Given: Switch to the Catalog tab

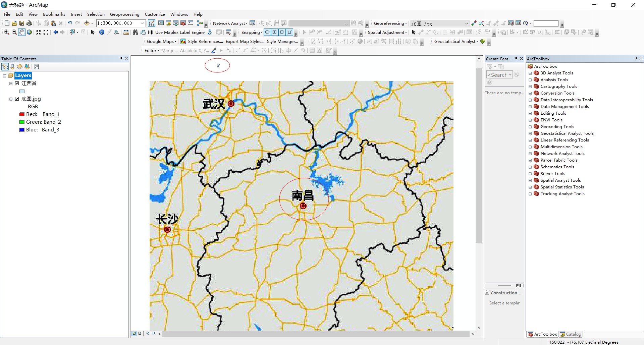Looking at the screenshot, I should pyautogui.click(x=571, y=334).
